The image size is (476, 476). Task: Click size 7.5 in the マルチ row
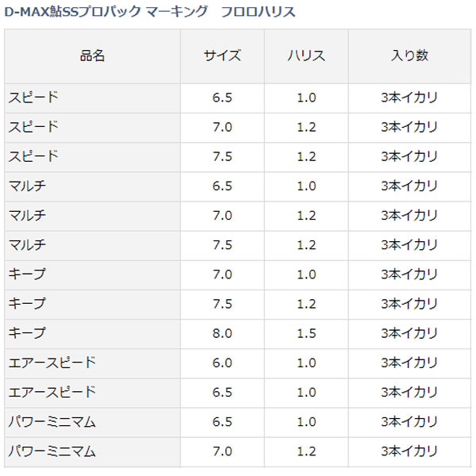pyautogui.click(x=222, y=244)
